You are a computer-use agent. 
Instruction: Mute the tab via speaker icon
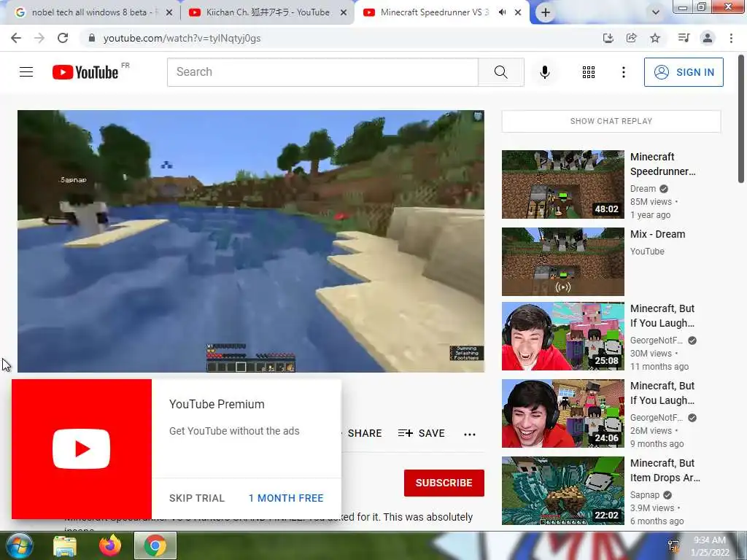502,12
